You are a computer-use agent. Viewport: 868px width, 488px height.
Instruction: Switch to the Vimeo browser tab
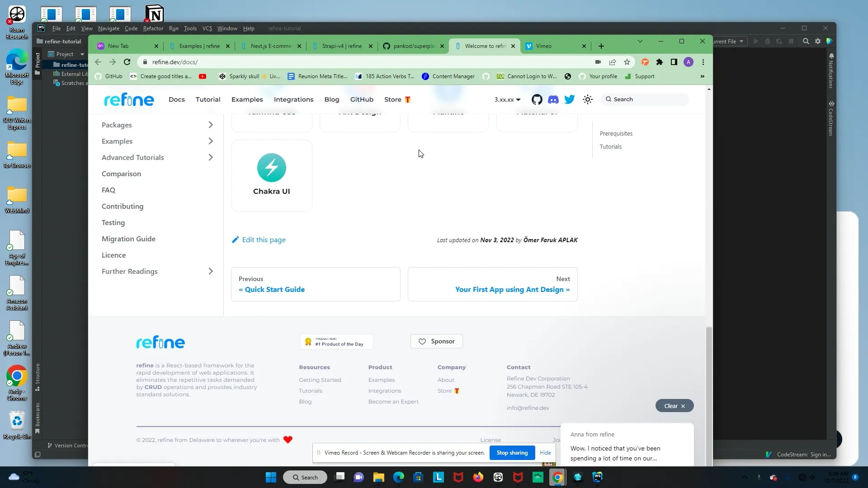tap(544, 46)
